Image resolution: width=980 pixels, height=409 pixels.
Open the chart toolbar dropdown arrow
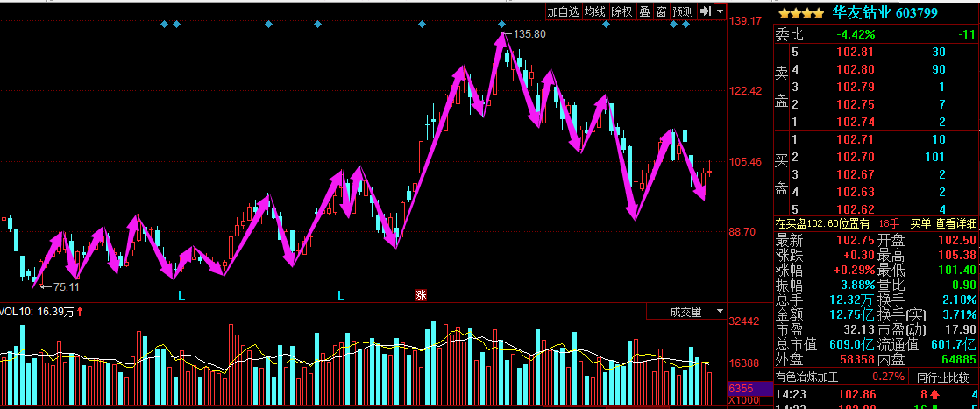pyautogui.click(x=720, y=11)
